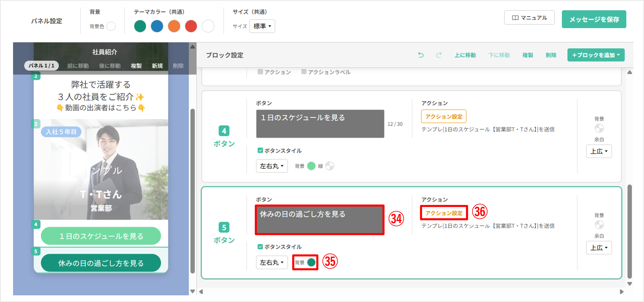Select 新規 to create a new panel
Screen dimensions: 644x302
(157, 66)
